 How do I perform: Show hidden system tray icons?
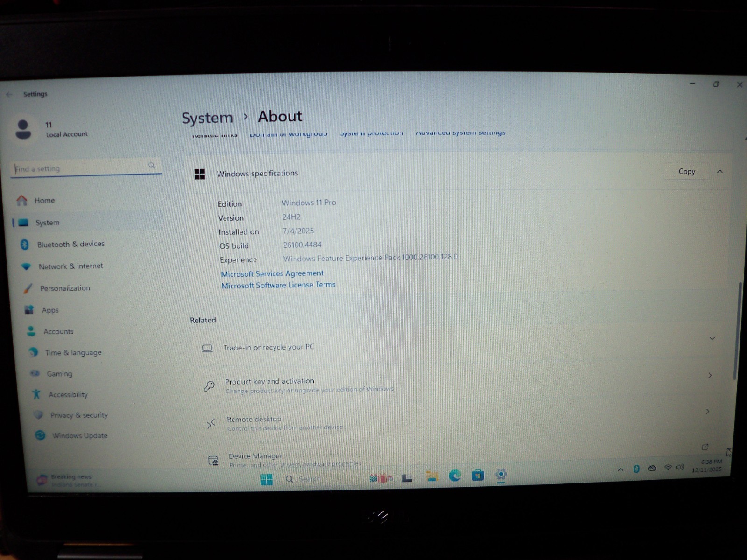point(620,469)
